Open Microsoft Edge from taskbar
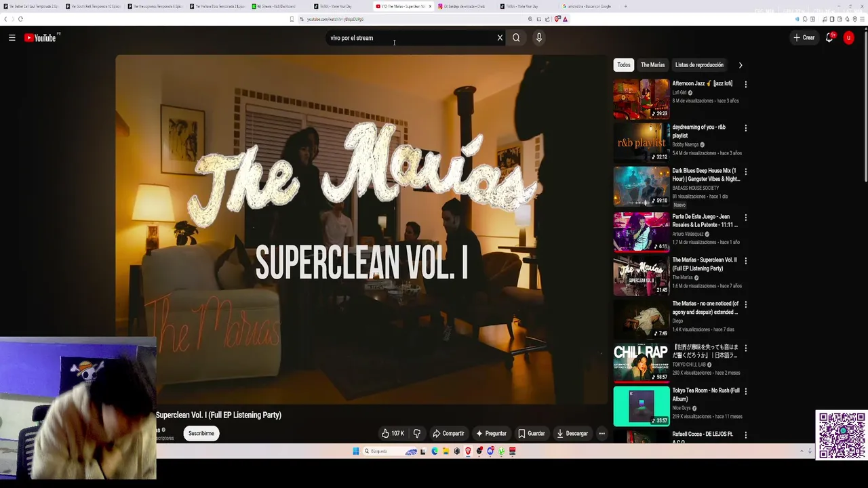Screen dimensions: 868x488 pyautogui.click(x=435, y=451)
